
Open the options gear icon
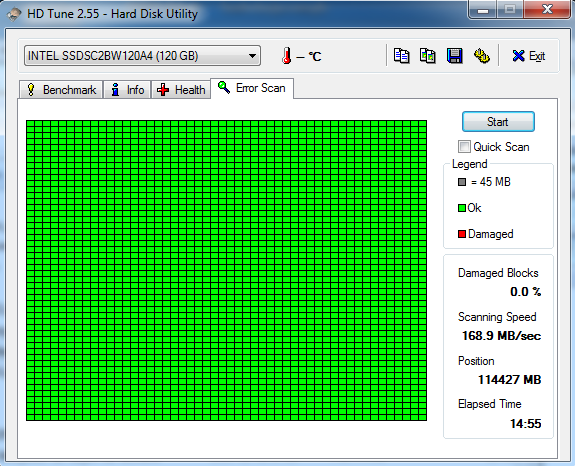pyautogui.click(x=481, y=56)
